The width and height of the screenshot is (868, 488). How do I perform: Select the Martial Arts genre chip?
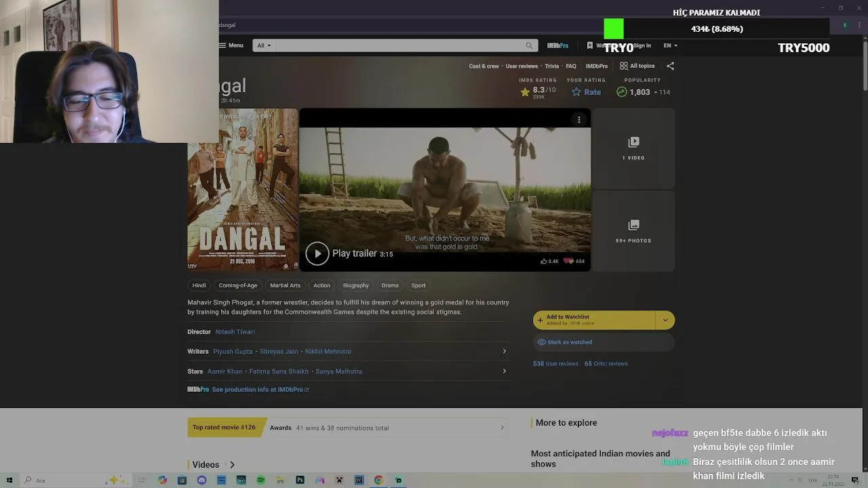coord(285,285)
